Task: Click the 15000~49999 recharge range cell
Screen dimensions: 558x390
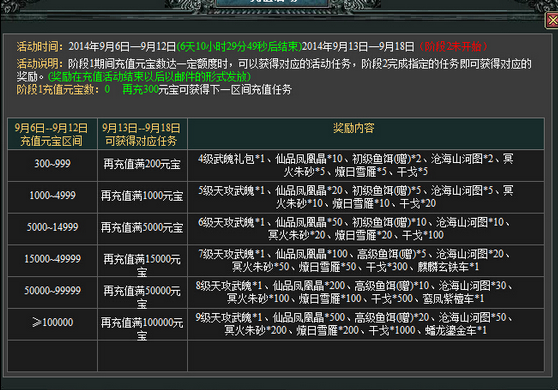Action: pyautogui.click(x=52, y=260)
